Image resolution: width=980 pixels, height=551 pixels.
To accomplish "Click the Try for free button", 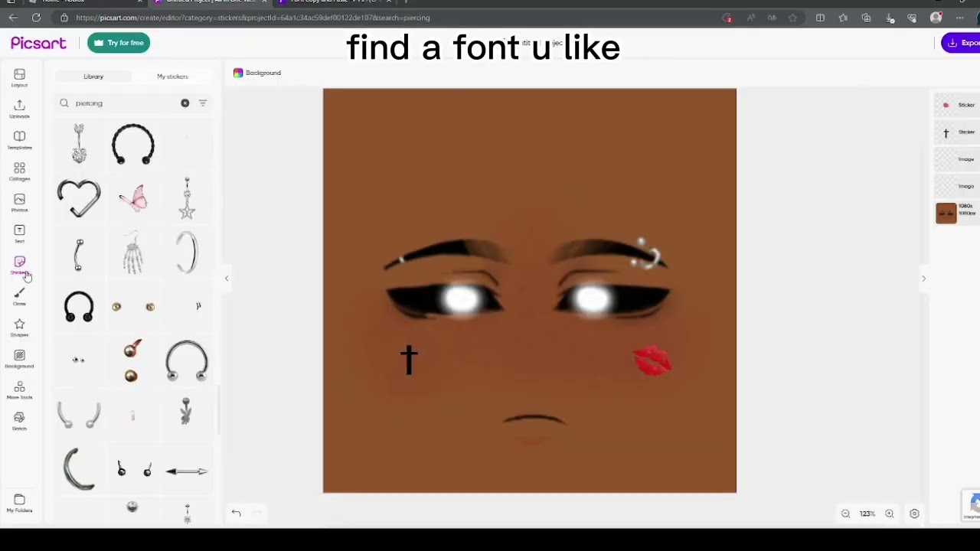I will 119,43.
